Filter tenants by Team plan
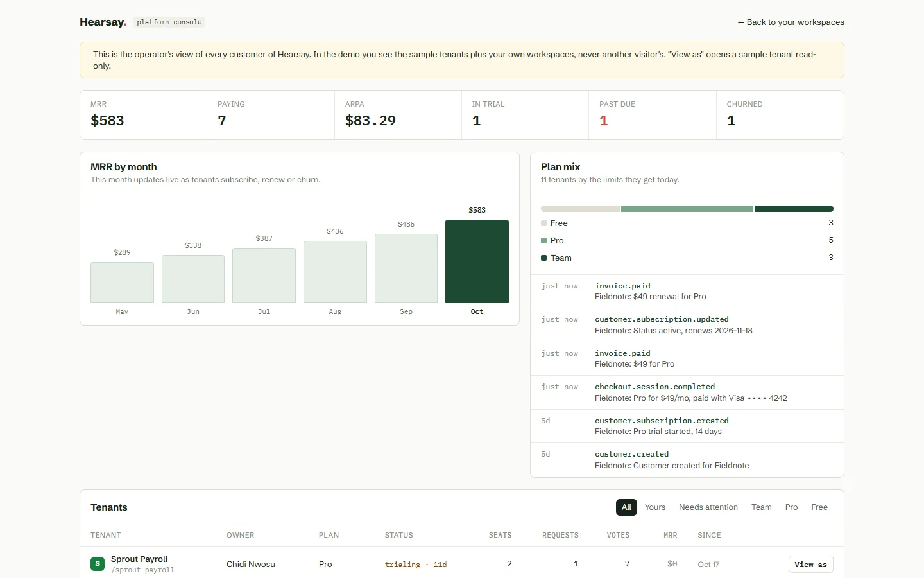 click(x=762, y=507)
